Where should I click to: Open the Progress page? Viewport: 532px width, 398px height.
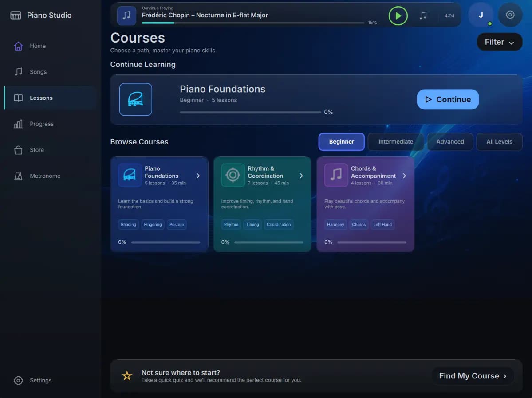click(51, 124)
